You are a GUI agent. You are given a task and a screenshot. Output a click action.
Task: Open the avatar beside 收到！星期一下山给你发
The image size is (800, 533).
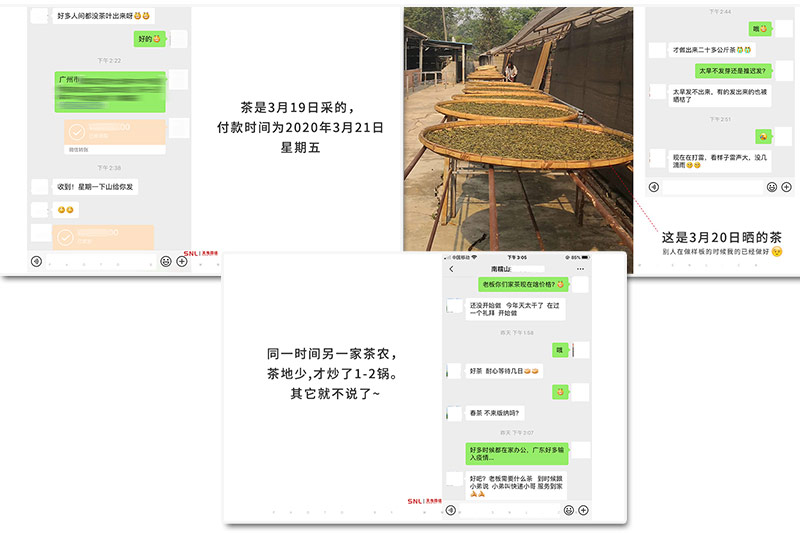click(x=40, y=187)
